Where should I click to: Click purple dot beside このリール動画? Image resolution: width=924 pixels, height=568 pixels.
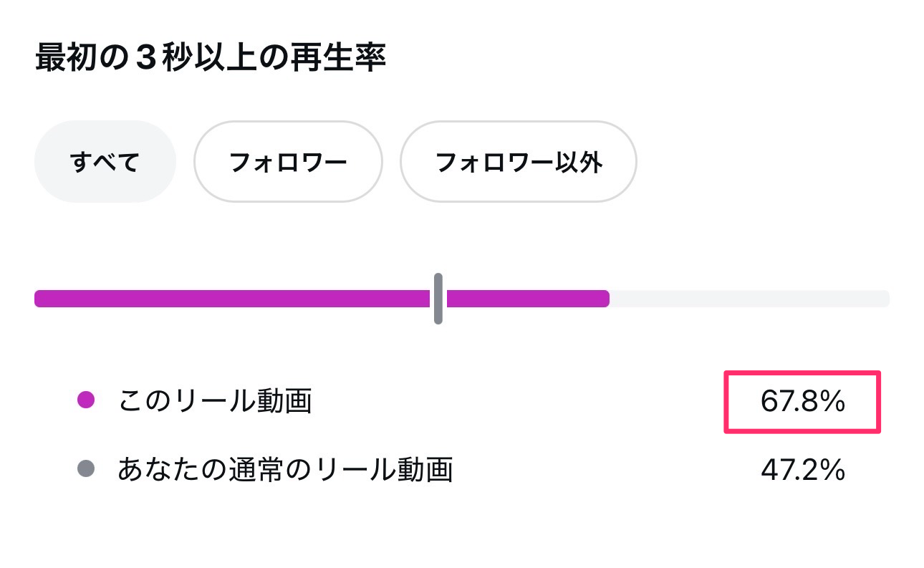86,401
